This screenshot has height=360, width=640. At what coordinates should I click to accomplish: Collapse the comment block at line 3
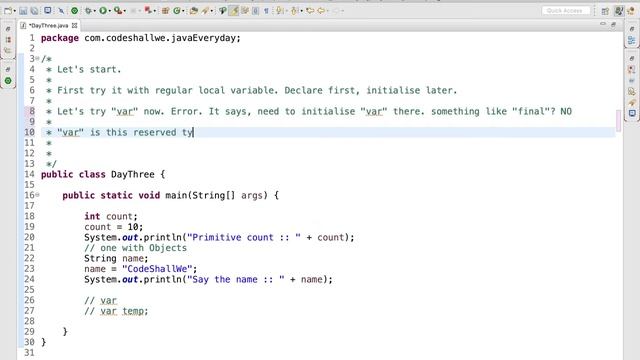[37, 59]
